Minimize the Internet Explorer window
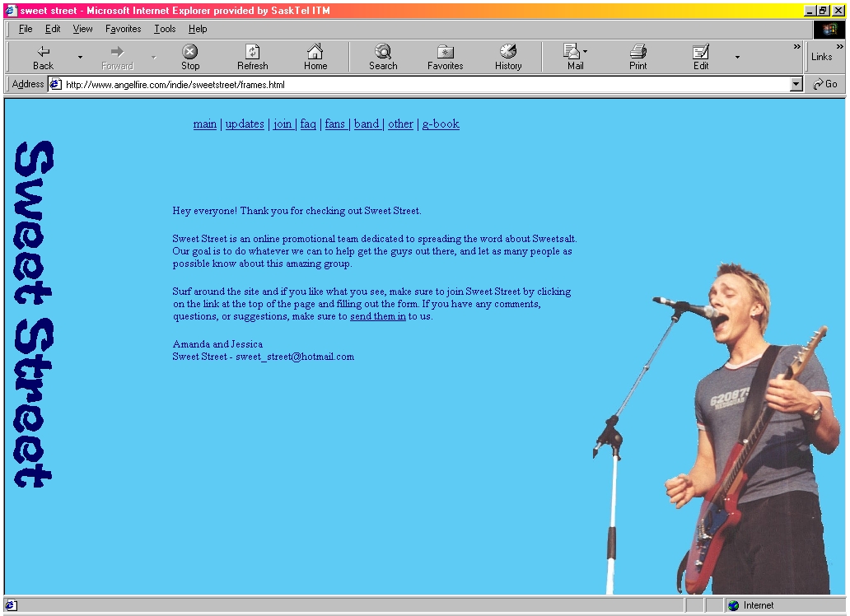850x616 pixels. click(810, 11)
